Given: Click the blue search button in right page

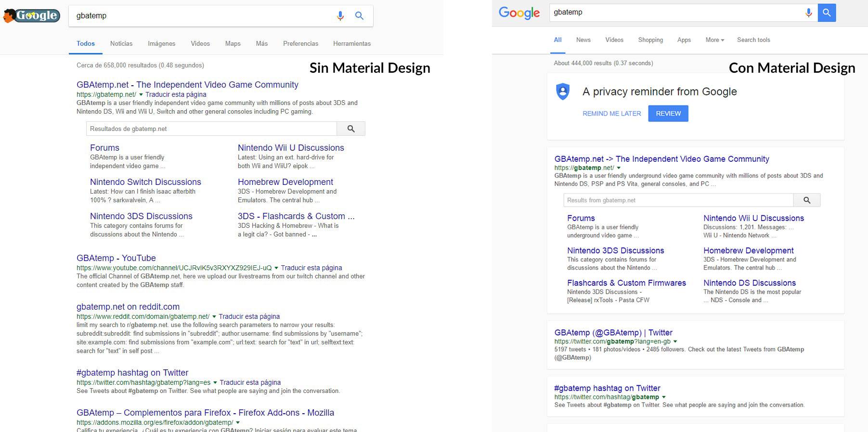Looking at the screenshot, I should pos(827,13).
